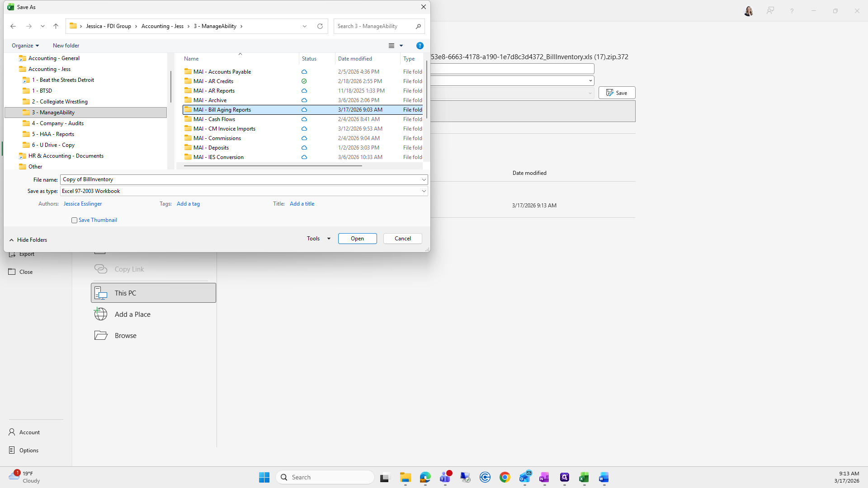Click the blue Help question mark icon
868x488 pixels.
click(420, 46)
